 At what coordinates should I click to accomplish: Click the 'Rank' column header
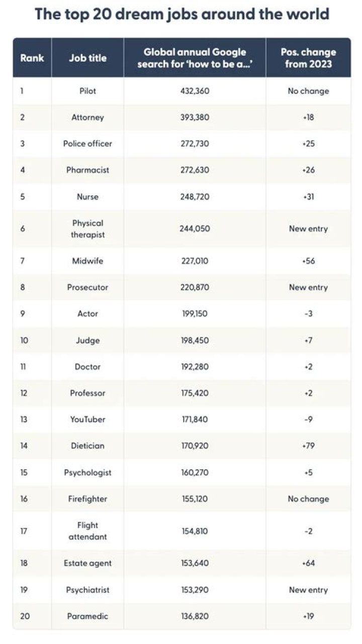click(x=32, y=58)
